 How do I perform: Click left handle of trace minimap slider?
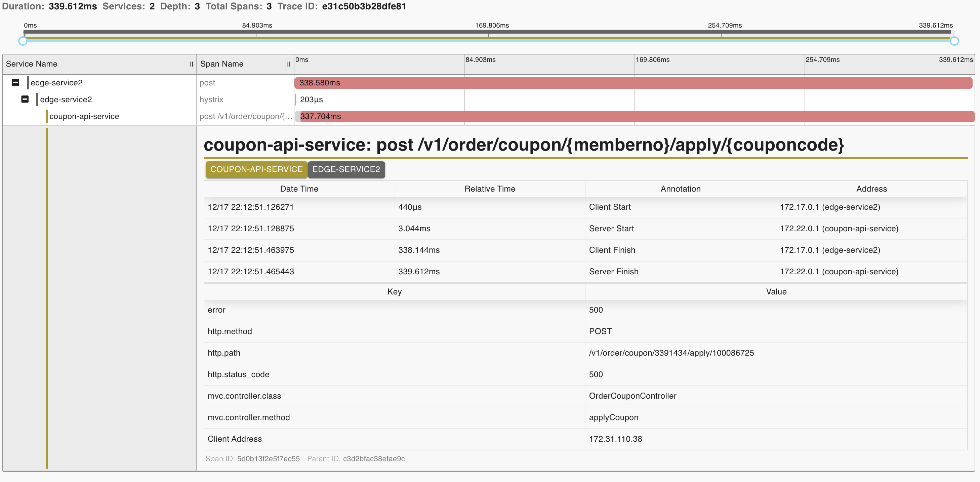click(23, 41)
